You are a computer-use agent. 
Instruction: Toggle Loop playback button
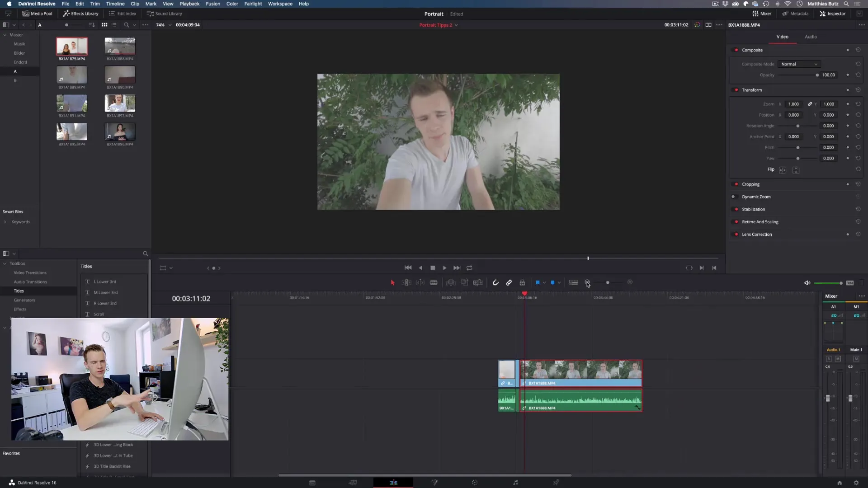pyautogui.click(x=469, y=268)
